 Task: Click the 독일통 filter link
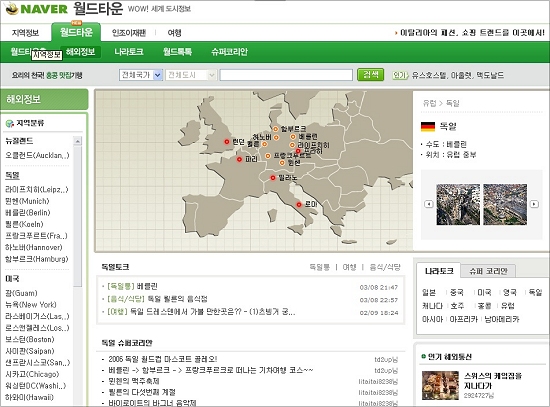[x=319, y=267]
